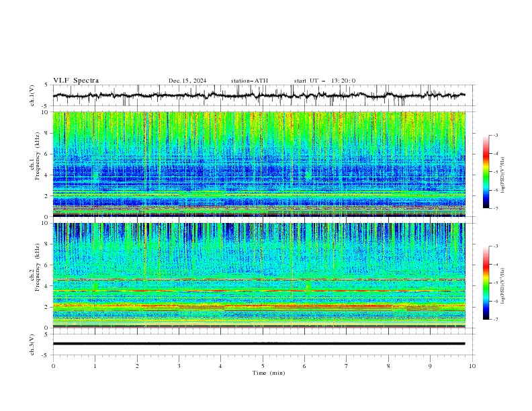Click the '5' volt tick on ch.1(V) axis
Image resolution: width=532 pixels, height=411 pixels.
tap(47, 85)
